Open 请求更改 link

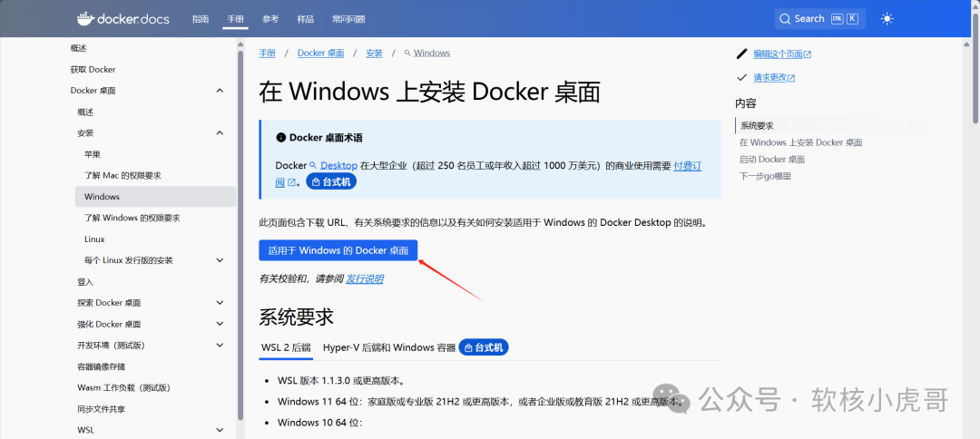click(770, 78)
